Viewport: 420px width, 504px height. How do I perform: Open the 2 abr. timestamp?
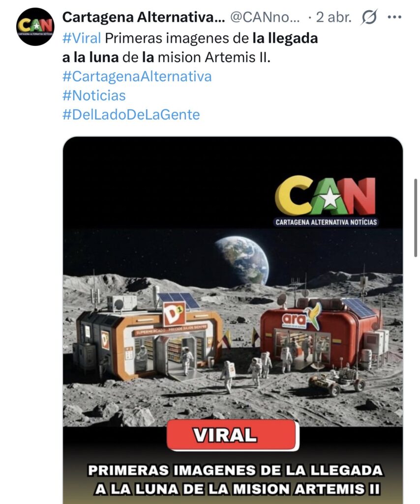click(334, 17)
